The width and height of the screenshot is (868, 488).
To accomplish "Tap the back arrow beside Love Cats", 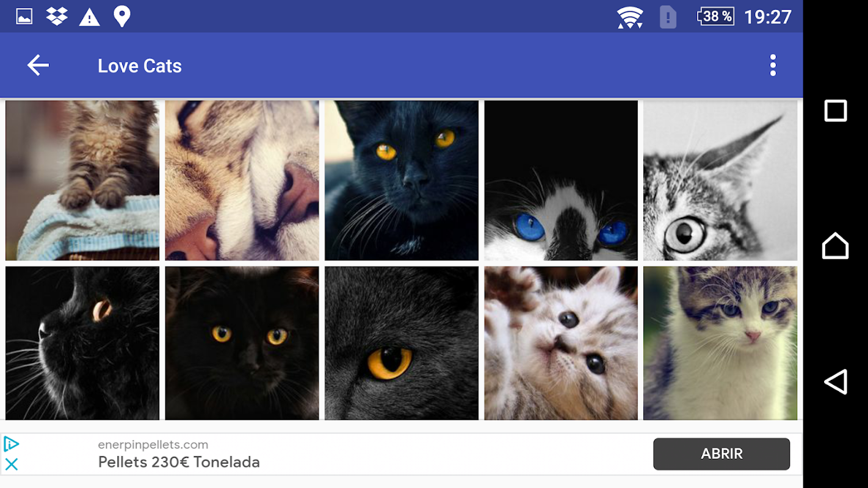I will coord(38,65).
